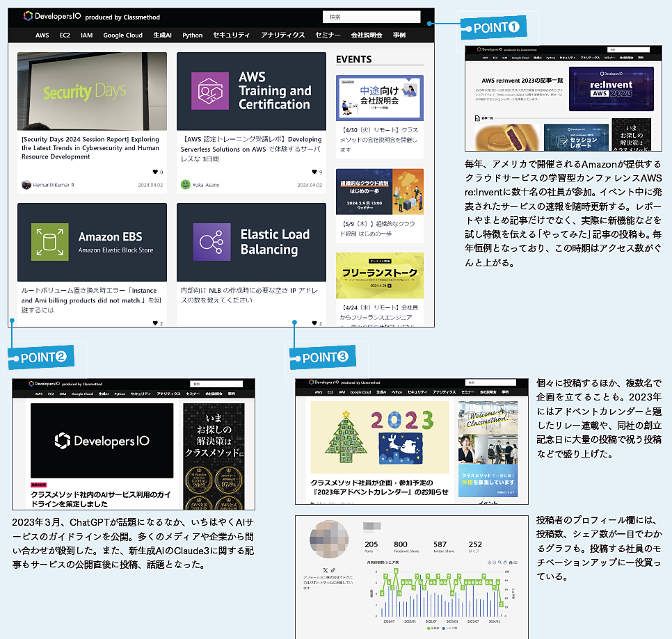Open the AWS Training and Certification thumbnail
Image resolution: width=672 pixels, height=639 pixels.
pyautogui.click(x=251, y=91)
